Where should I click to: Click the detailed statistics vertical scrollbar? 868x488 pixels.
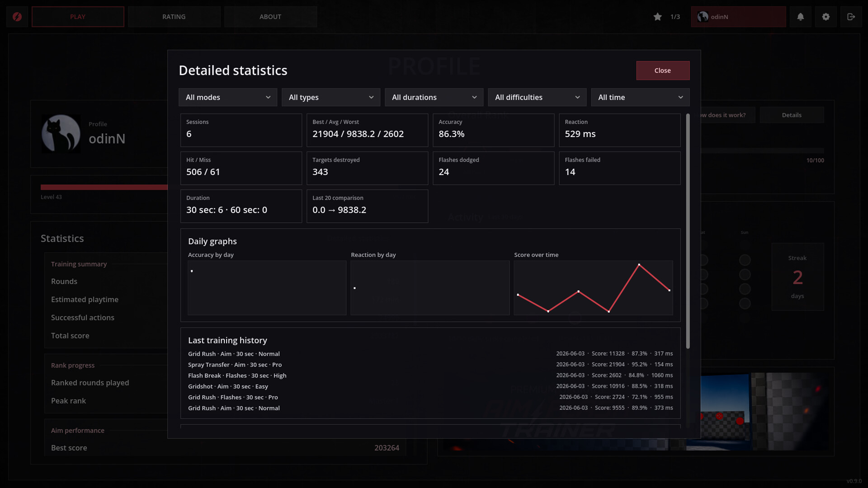pos(688,231)
